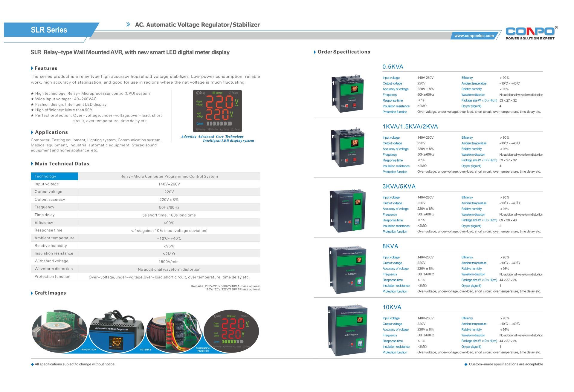The width and height of the screenshot is (574, 392).
Task: Click 'All specifications subject to change' note
Action: [x=75, y=364]
